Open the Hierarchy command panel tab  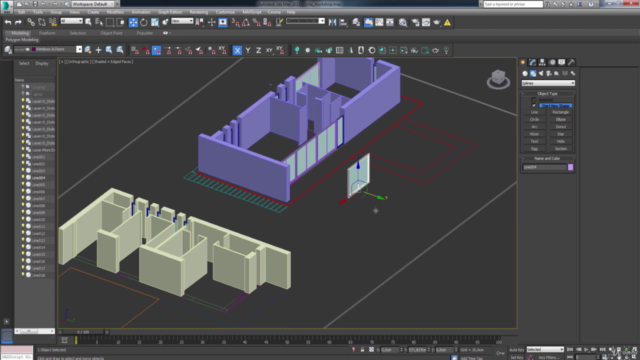pos(542,62)
